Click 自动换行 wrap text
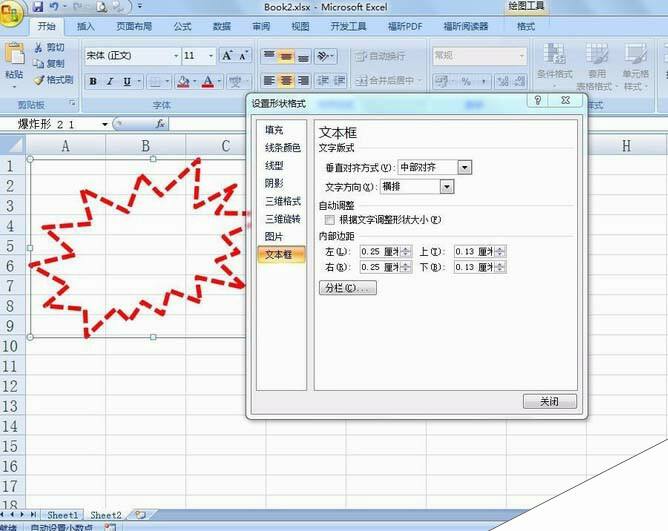 [x=380, y=56]
